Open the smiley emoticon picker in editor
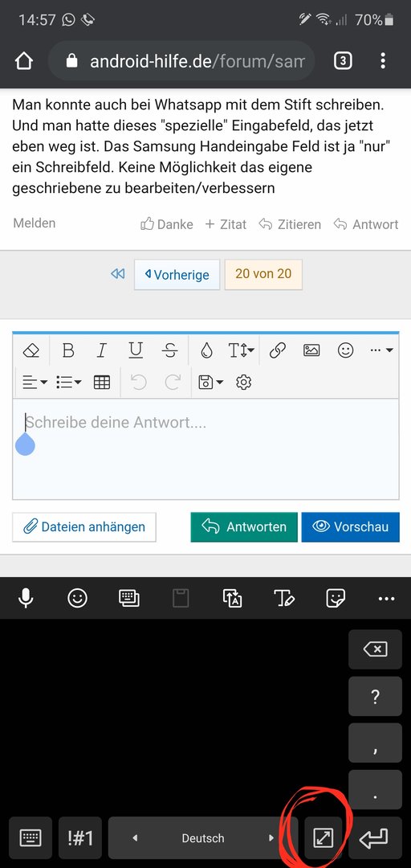This screenshot has width=411, height=868. [x=346, y=350]
